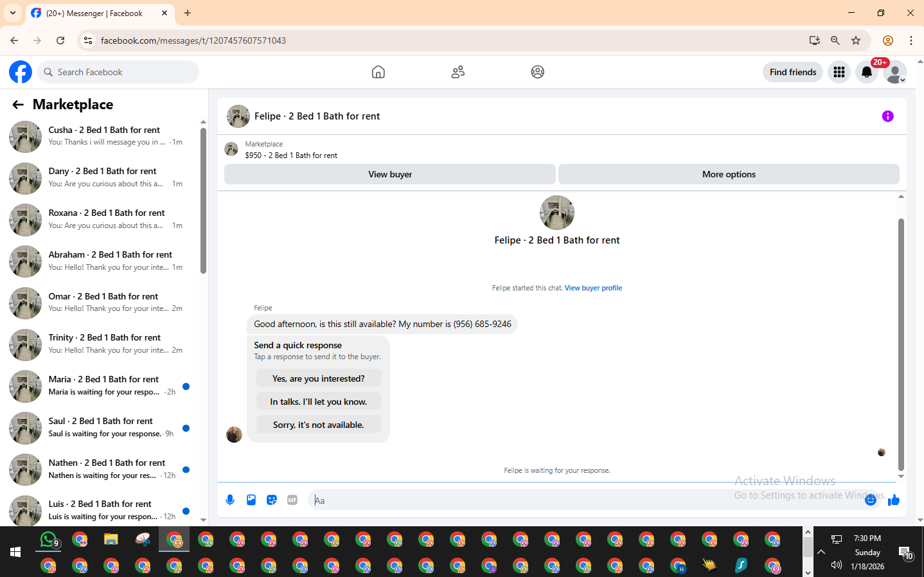Click the More options button
The height and width of the screenshot is (577, 924).
(x=729, y=174)
